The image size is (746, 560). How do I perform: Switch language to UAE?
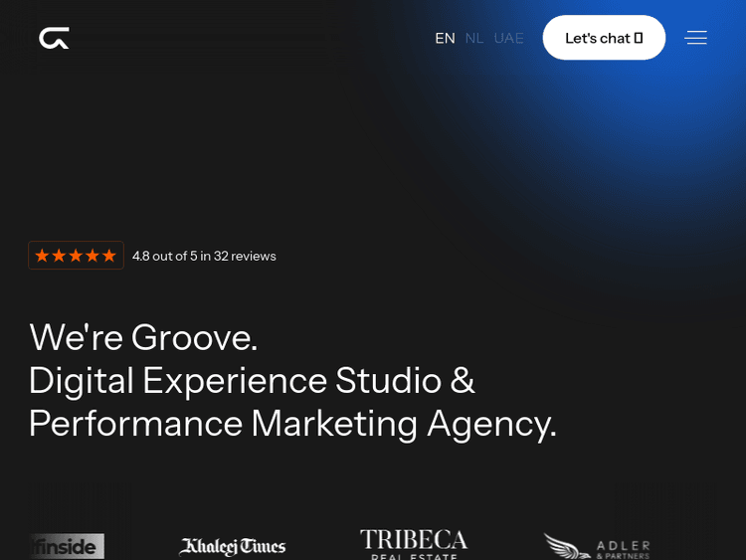pos(508,38)
